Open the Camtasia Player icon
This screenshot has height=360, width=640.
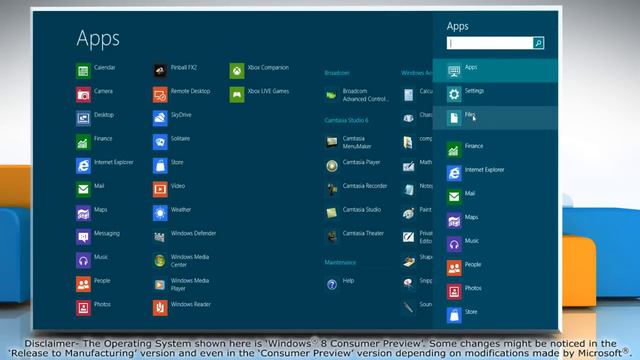(331, 166)
